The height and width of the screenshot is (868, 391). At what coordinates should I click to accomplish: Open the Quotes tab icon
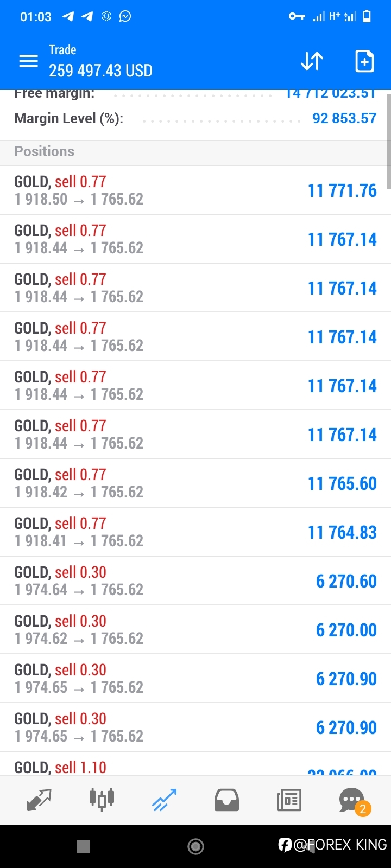39,800
